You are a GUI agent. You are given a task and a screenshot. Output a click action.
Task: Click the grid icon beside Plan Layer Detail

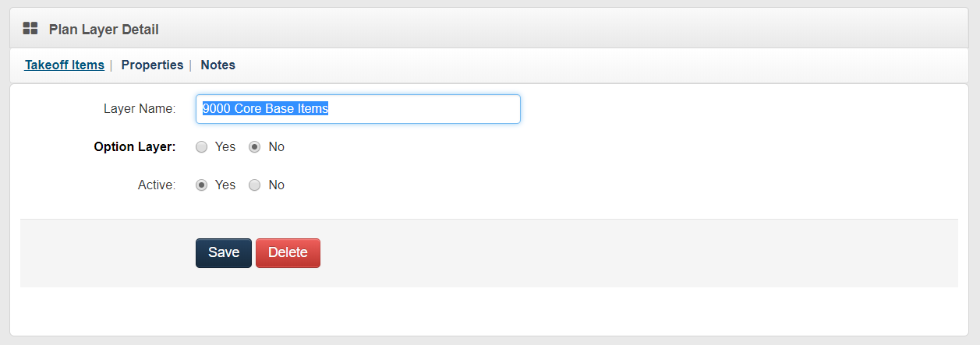click(30, 29)
